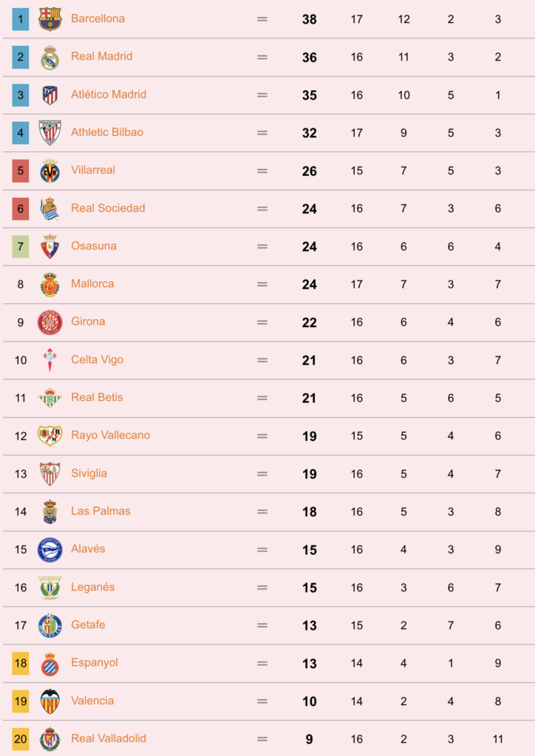Open the Osasuna team link
Viewport: 535px width, 756px height.
coord(94,246)
